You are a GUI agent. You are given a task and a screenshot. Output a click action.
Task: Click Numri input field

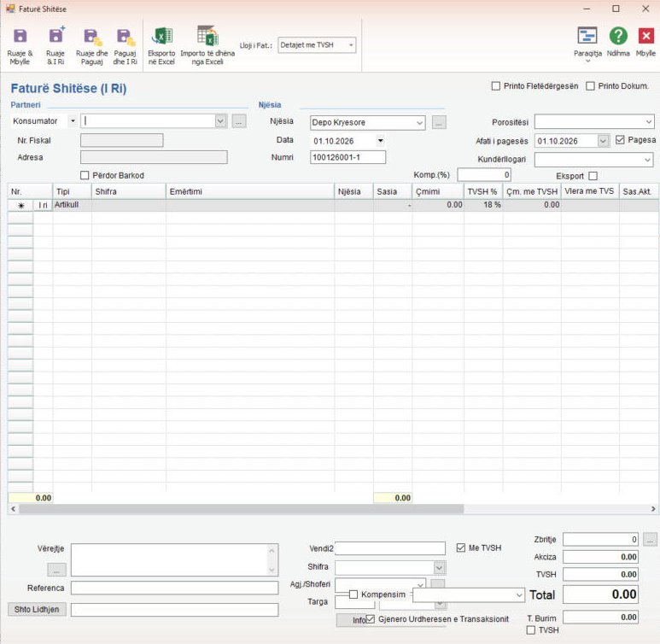coord(348,157)
